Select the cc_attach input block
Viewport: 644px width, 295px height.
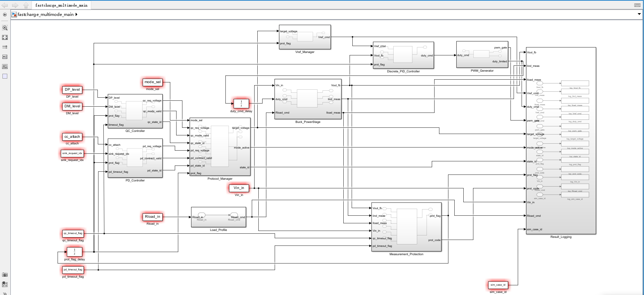pos(72,137)
